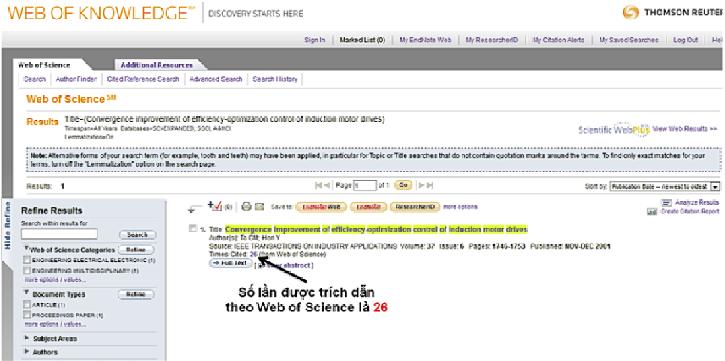The width and height of the screenshot is (725, 361).
Task: Tick the checkbox for result 1
Action: (192, 228)
